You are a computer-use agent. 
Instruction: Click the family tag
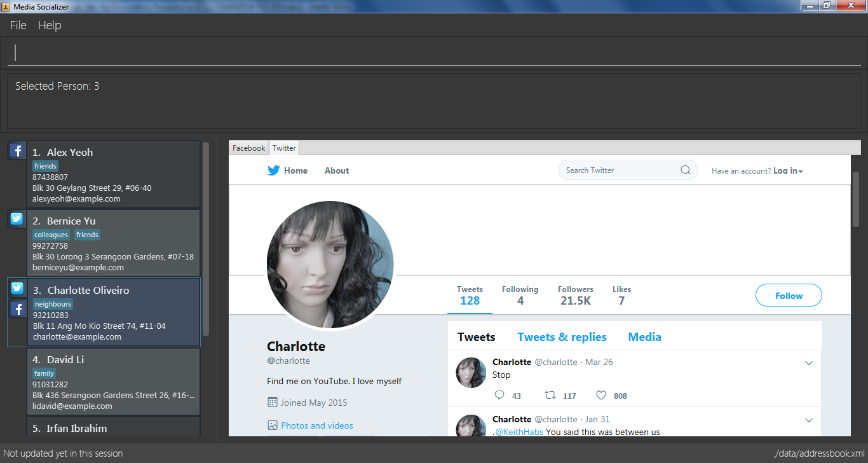(x=44, y=373)
